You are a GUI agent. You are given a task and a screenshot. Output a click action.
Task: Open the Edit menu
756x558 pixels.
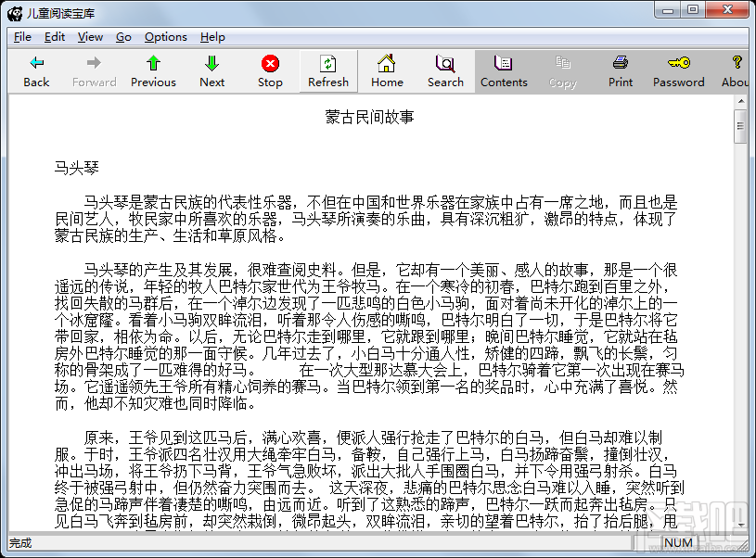click(x=55, y=37)
